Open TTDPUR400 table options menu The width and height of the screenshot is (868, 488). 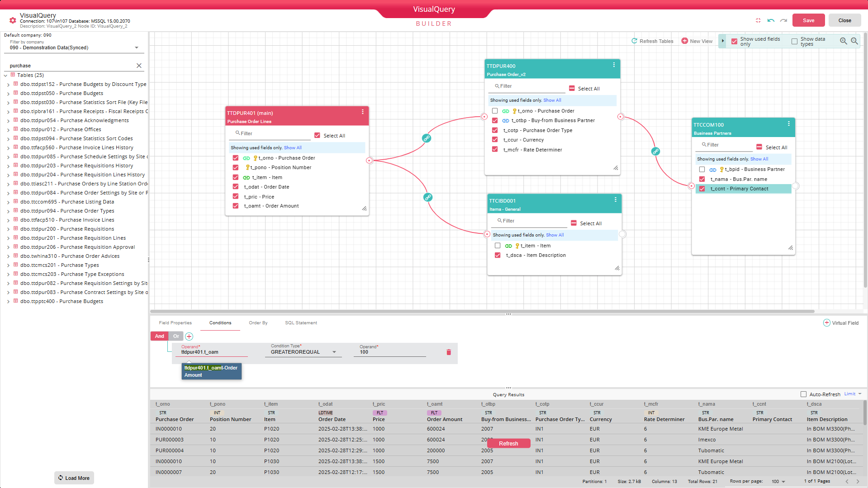click(x=614, y=65)
